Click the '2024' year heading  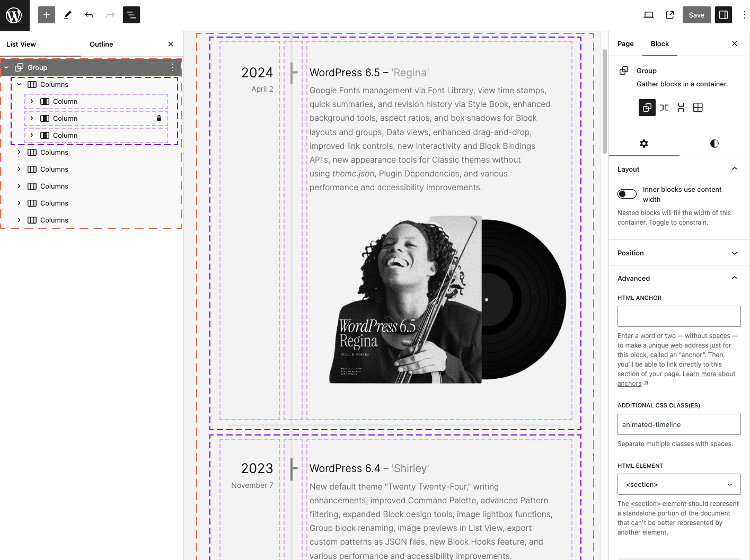pyautogui.click(x=257, y=73)
